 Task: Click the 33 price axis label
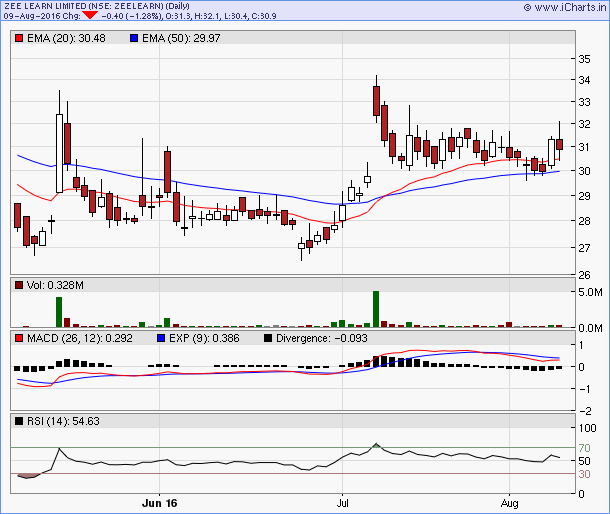click(x=584, y=102)
